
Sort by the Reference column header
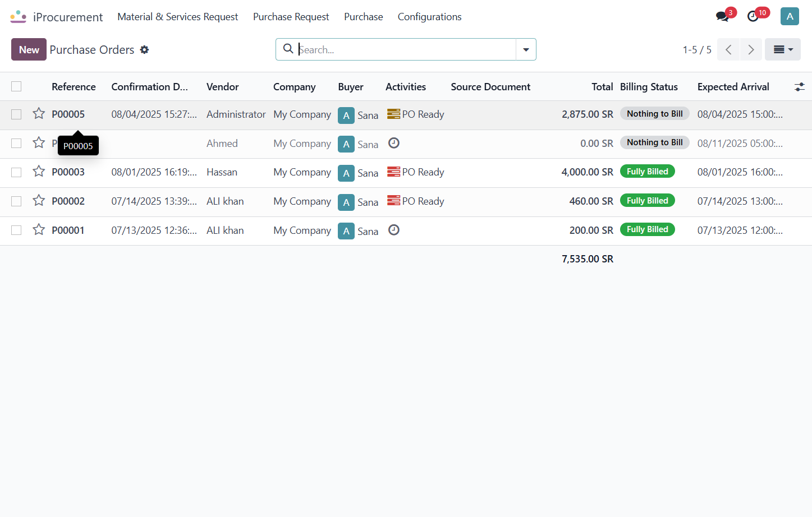(74, 87)
